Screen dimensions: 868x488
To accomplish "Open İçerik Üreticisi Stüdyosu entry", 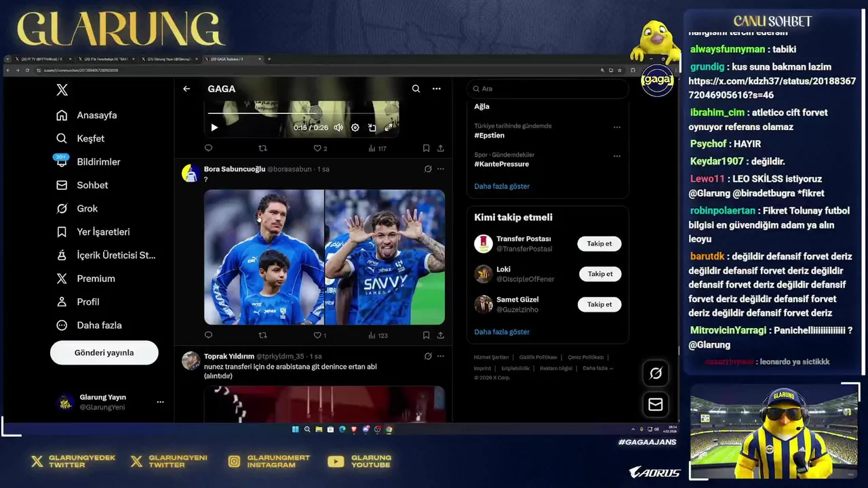I will (106, 256).
